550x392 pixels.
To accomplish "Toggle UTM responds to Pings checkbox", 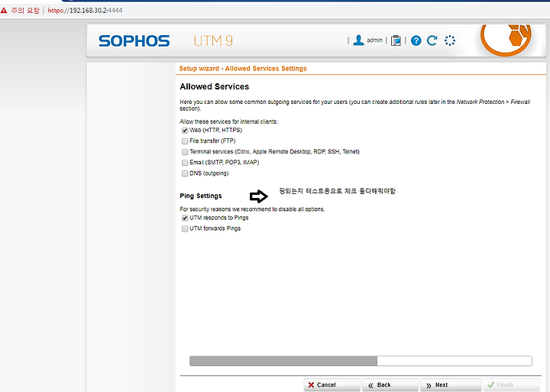I will click(185, 218).
